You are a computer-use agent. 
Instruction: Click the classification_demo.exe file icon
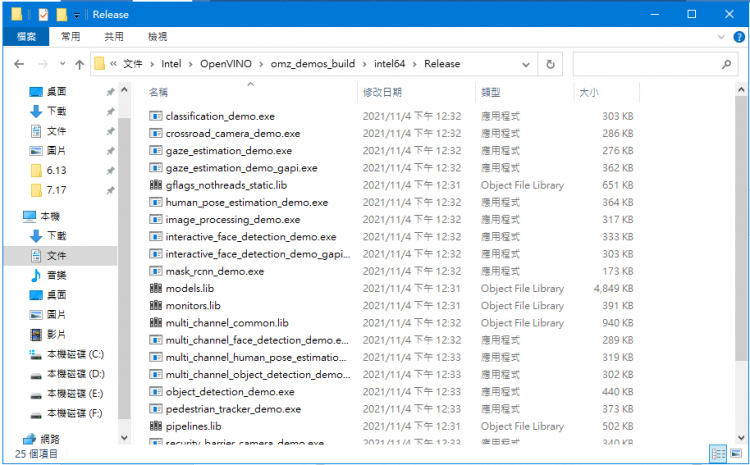pyautogui.click(x=155, y=116)
